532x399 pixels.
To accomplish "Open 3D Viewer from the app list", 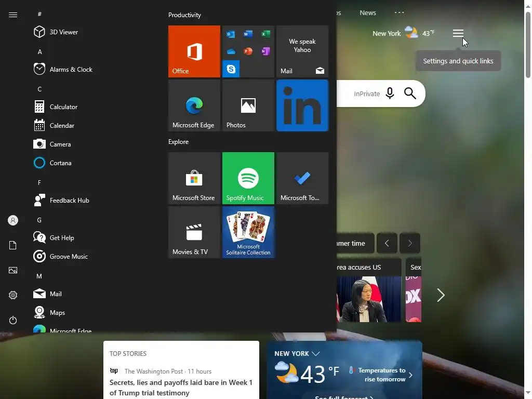I will tap(56, 32).
